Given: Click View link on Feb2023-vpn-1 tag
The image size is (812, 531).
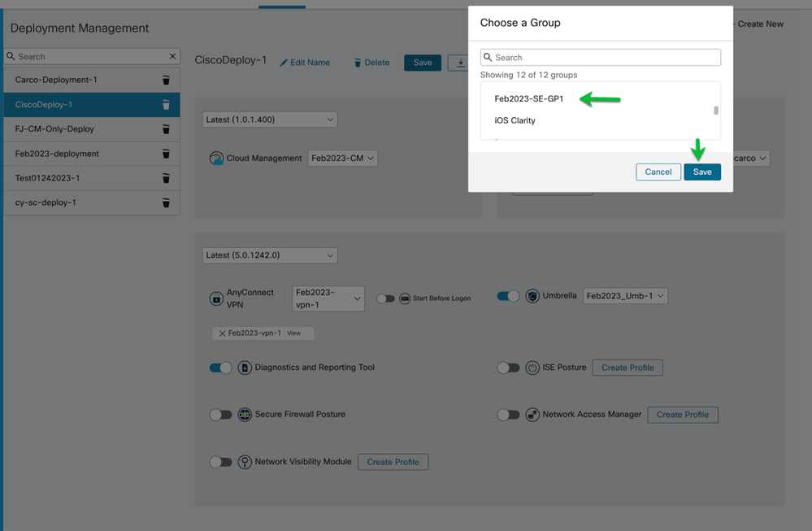Looking at the screenshot, I should tap(293, 333).
